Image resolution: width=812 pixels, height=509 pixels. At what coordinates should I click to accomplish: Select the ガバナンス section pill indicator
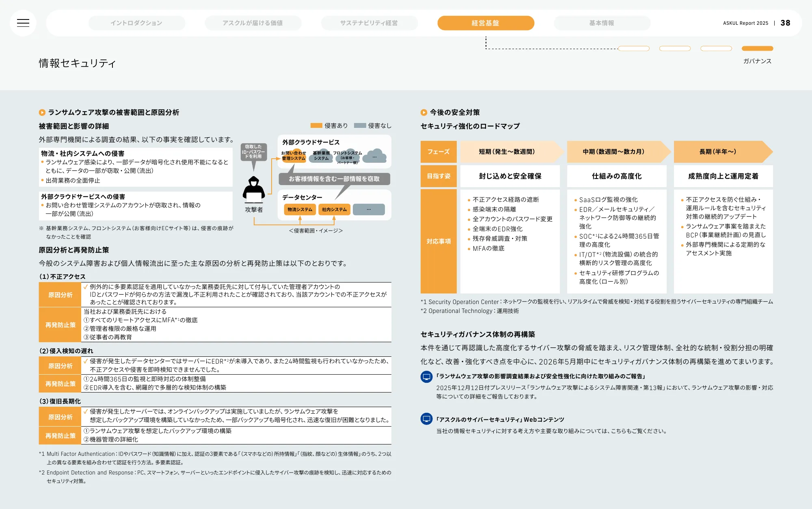click(x=757, y=49)
